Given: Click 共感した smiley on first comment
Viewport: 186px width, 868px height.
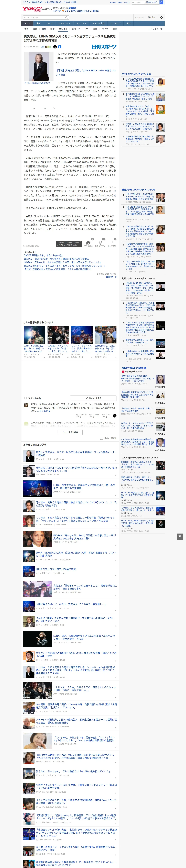Looking at the screenshot, I should click(77, 416).
